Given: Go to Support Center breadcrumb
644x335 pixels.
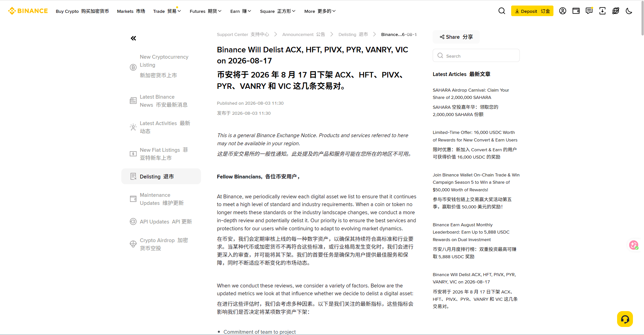Looking at the screenshot, I should 243,34.
